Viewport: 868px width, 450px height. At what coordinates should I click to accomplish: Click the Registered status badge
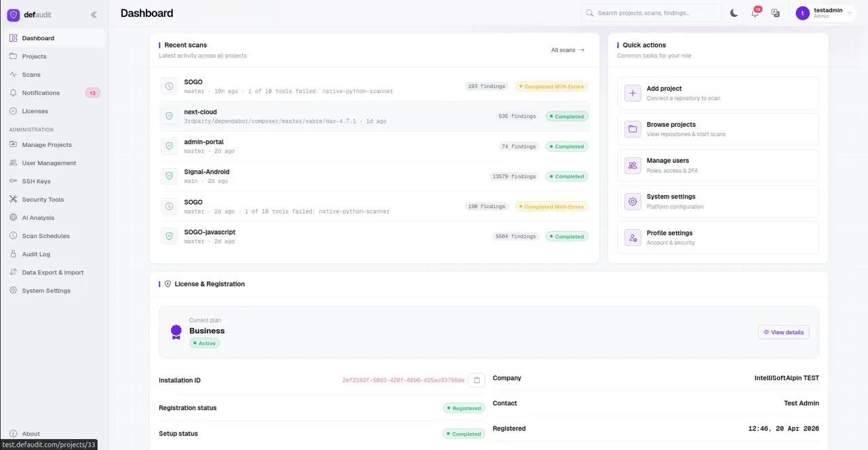coord(464,408)
